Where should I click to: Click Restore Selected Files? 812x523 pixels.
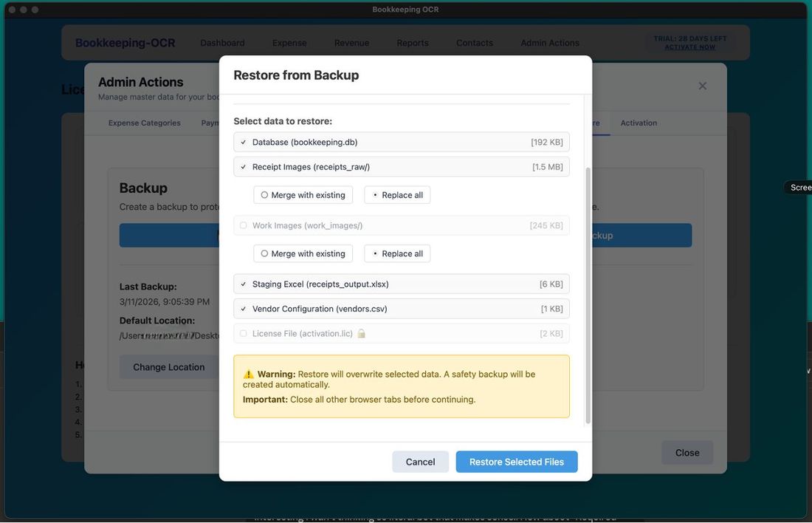click(x=516, y=461)
